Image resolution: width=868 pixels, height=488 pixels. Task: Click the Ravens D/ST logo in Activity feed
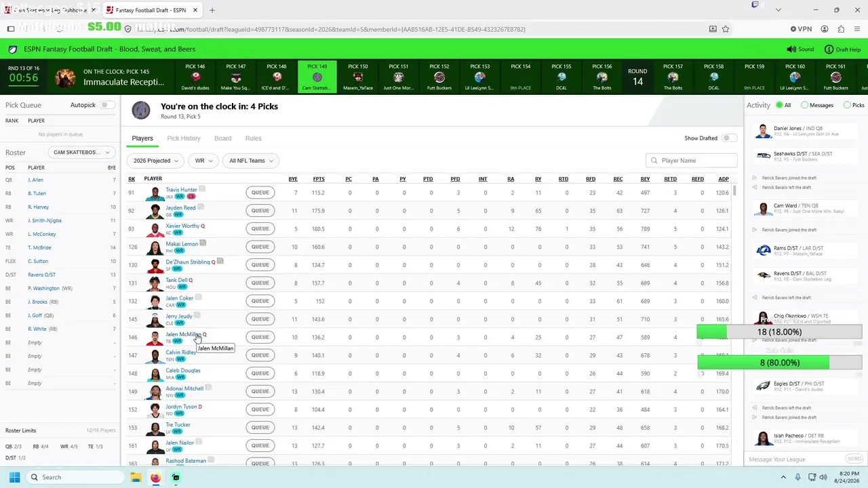[x=764, y=276]
